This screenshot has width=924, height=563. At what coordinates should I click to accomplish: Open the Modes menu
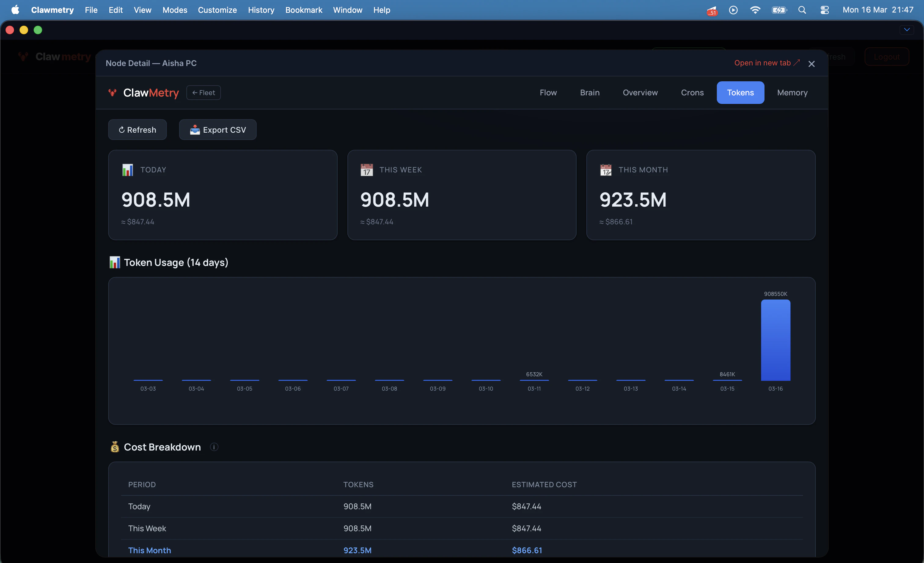(x=174, y=10)
